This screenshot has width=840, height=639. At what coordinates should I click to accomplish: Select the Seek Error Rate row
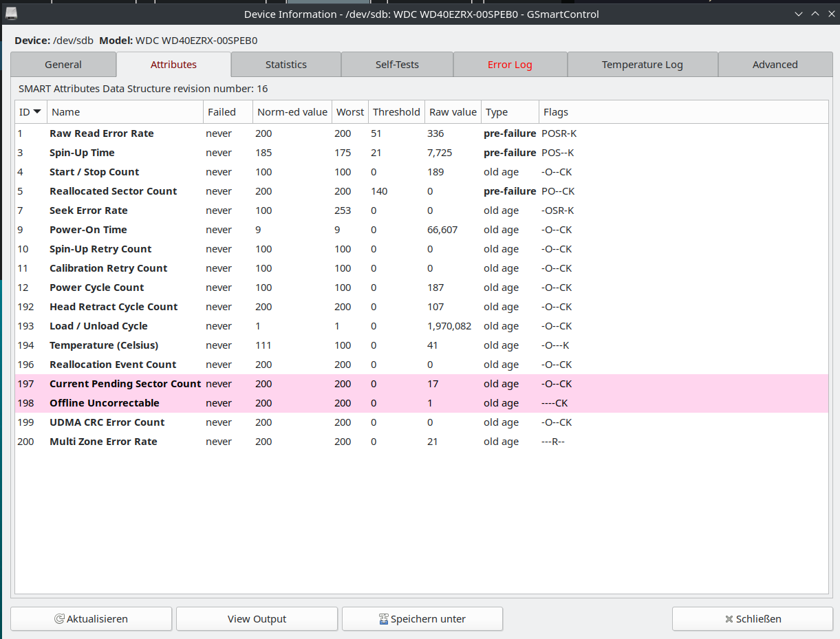[x=421, y=210]
